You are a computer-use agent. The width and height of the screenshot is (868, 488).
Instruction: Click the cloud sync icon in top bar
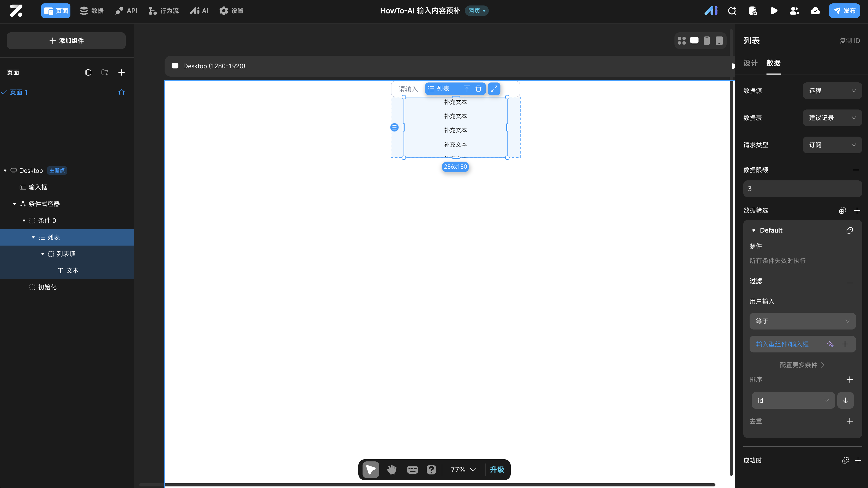(x=815, y=11)
